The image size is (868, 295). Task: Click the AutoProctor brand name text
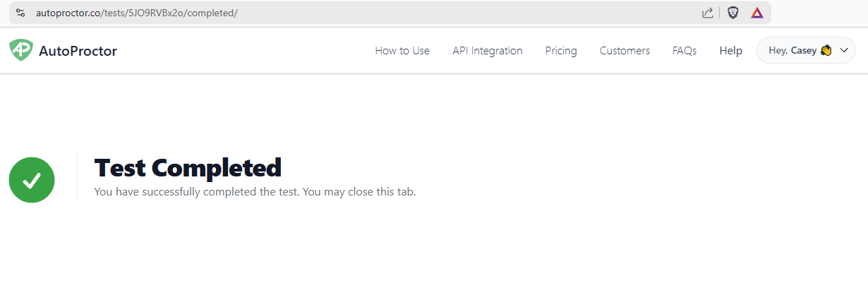[x=78, y=51]
